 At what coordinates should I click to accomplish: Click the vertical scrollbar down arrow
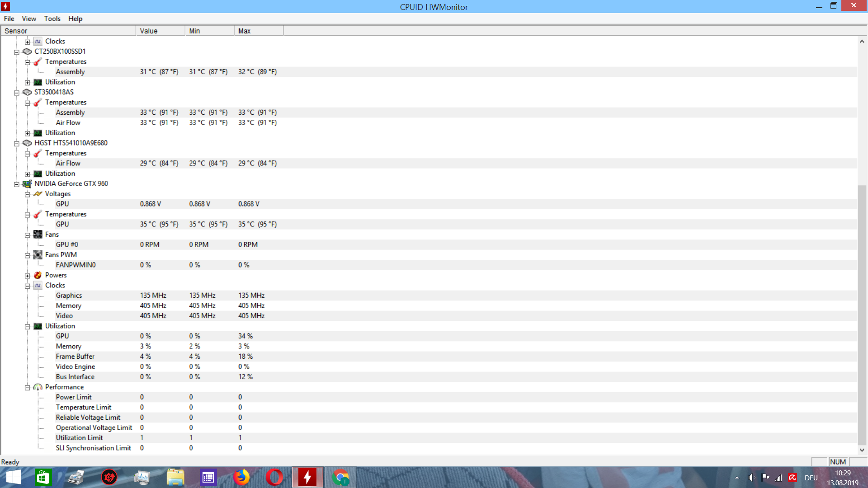[862, 450]
